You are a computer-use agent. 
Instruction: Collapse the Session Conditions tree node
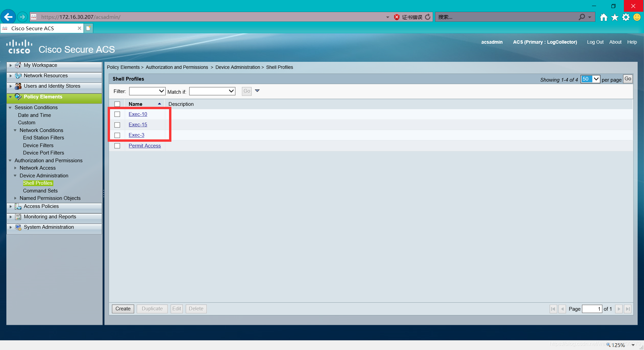(10, 107)
